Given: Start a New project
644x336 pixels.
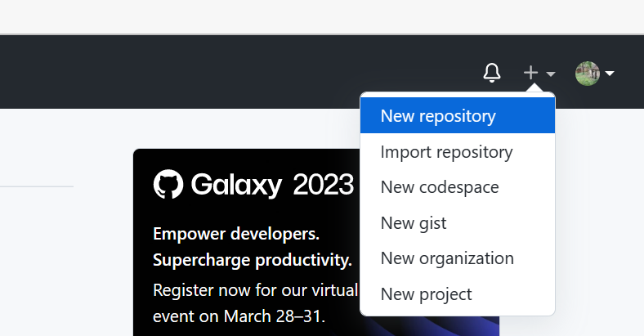Looking at the screenshot, I should (427, 293).
